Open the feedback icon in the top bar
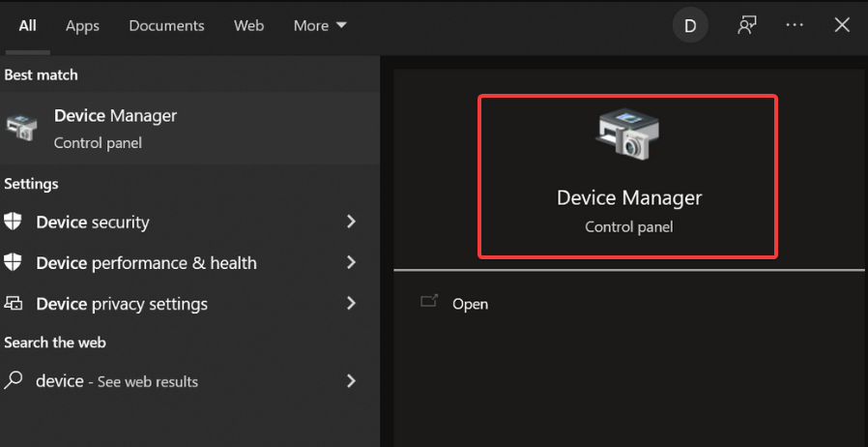 (746, 26)
